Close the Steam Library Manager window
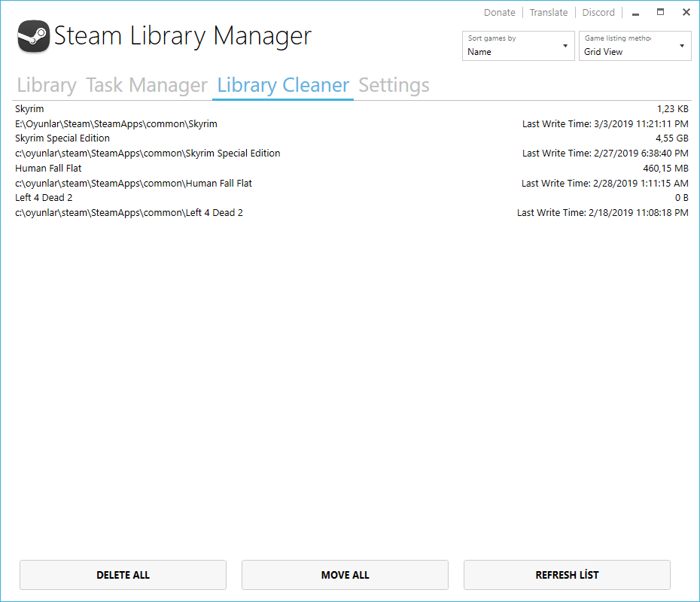This screenshot has height=602, width=700. pos(686,12)
